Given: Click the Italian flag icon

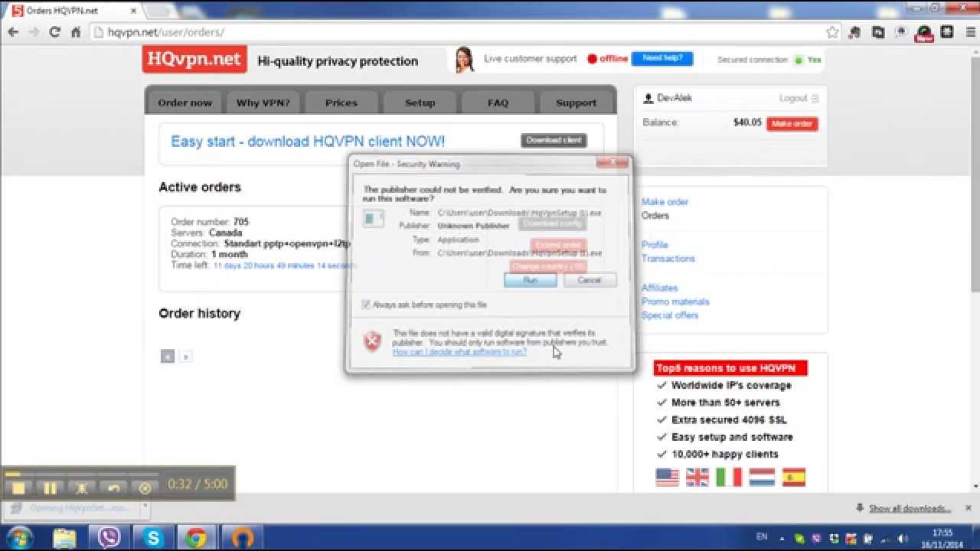Looking at the screenshot, I should click(728, 478).
